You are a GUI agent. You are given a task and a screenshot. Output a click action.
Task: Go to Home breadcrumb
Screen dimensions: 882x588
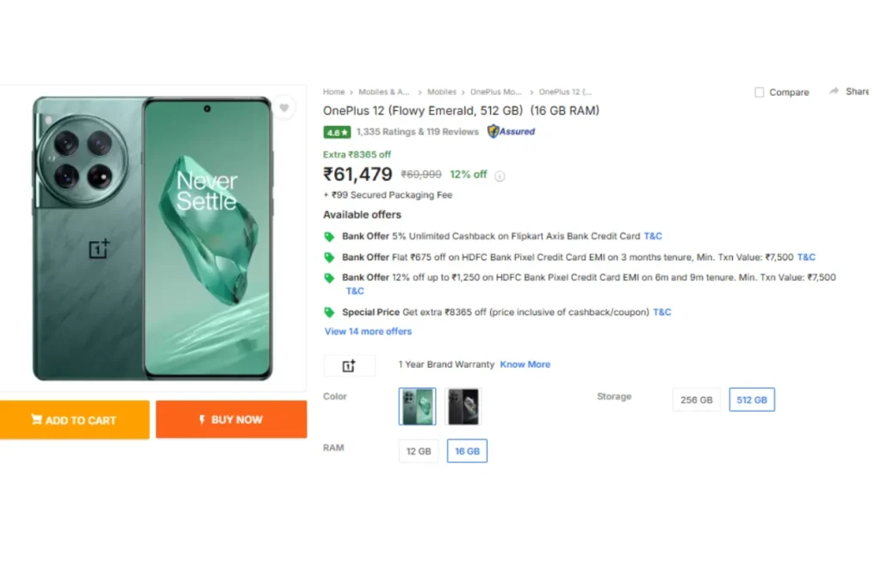pos(333,92)
